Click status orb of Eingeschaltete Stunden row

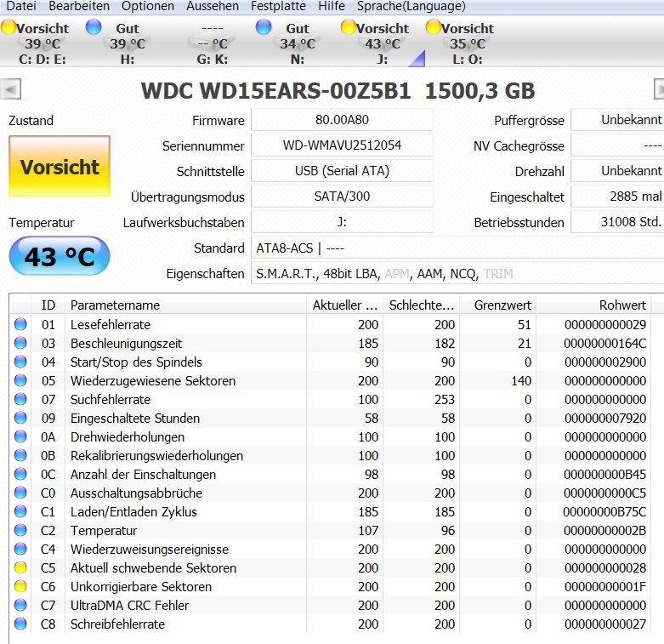(x=20, y=419)
